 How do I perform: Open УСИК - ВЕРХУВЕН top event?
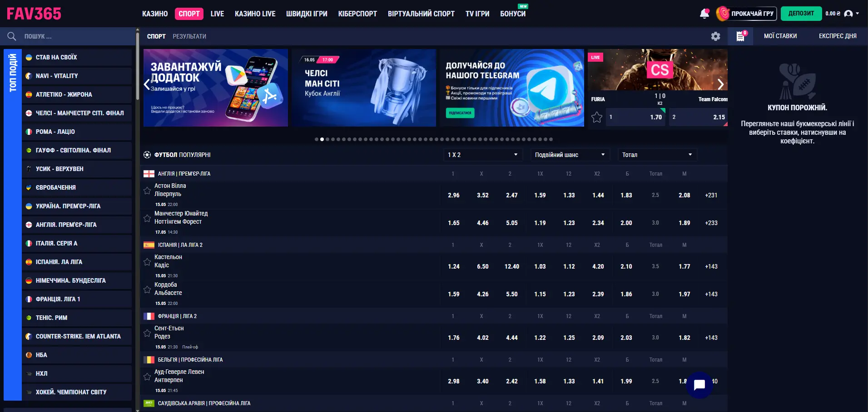[x=77, y=169]
